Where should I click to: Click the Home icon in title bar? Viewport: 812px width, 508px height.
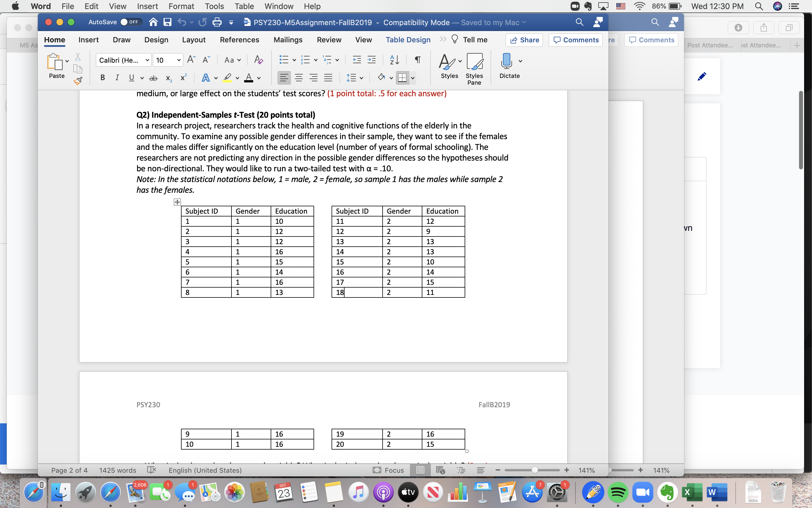[x=153, y=22]
